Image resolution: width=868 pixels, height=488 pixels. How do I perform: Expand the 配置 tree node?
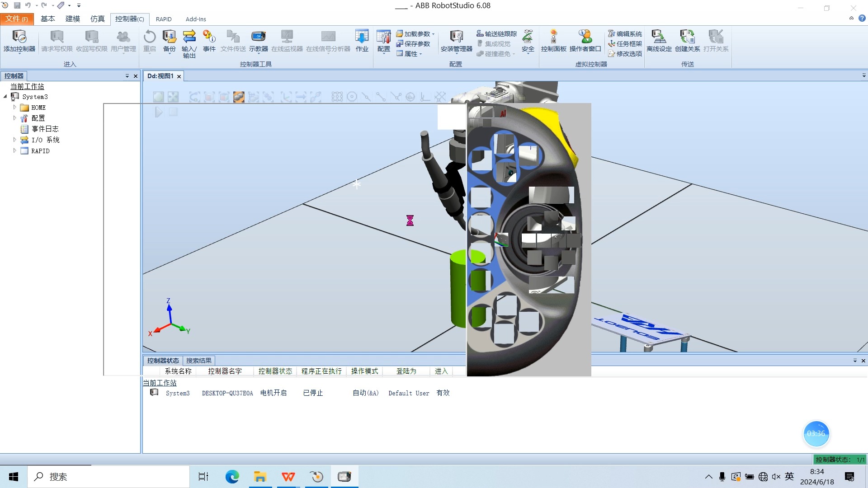14,118
